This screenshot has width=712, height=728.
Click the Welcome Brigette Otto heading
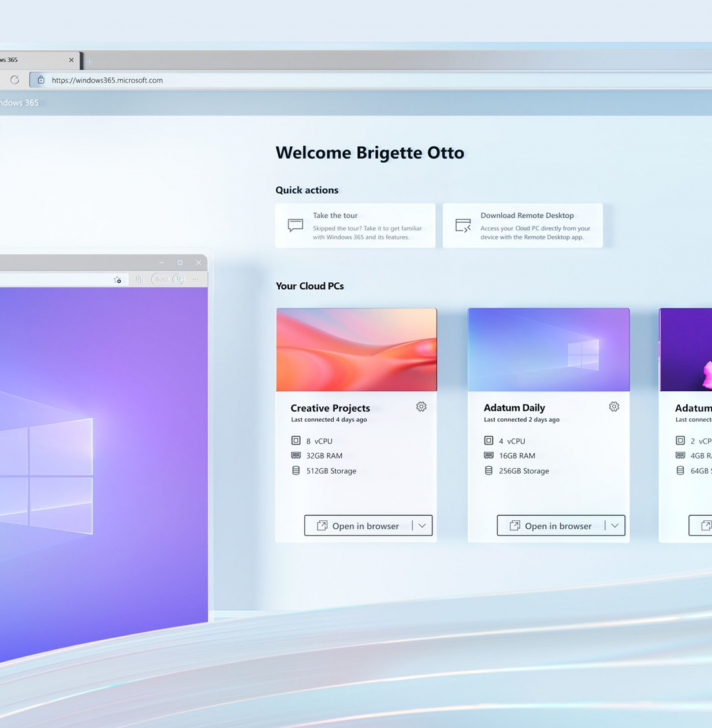[370, 153]
